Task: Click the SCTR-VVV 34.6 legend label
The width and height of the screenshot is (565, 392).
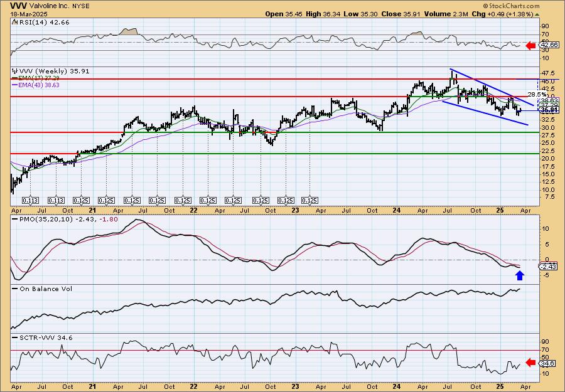Action: click(45, 337)
